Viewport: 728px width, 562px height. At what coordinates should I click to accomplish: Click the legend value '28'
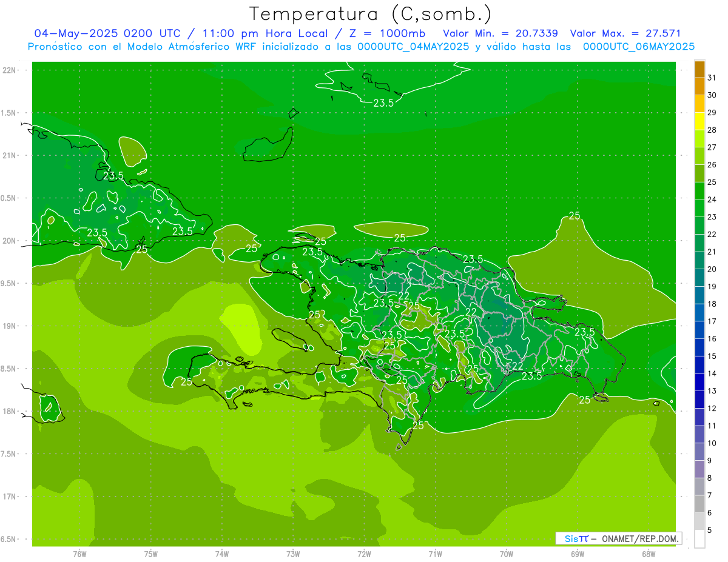[x=712, y=130]
